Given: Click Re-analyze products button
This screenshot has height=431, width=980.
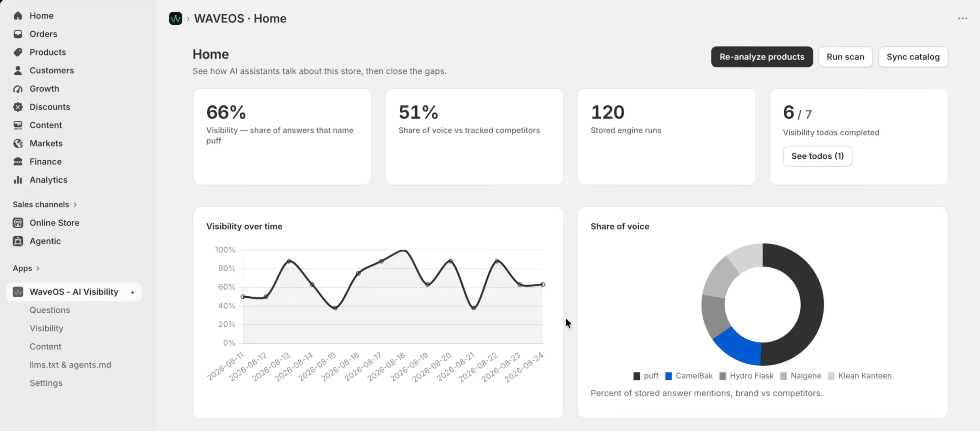Looking at the screenshot, I should [x=762, y=57].
